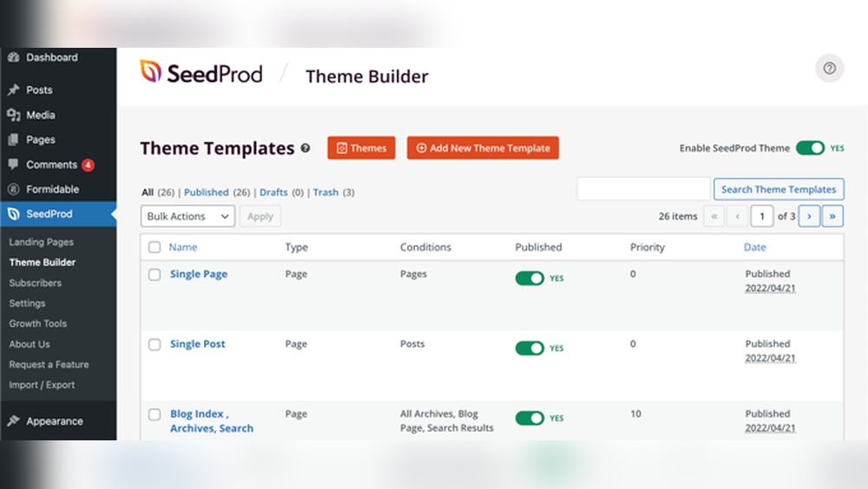Open Growth Tools submenu item

point(37,323)
